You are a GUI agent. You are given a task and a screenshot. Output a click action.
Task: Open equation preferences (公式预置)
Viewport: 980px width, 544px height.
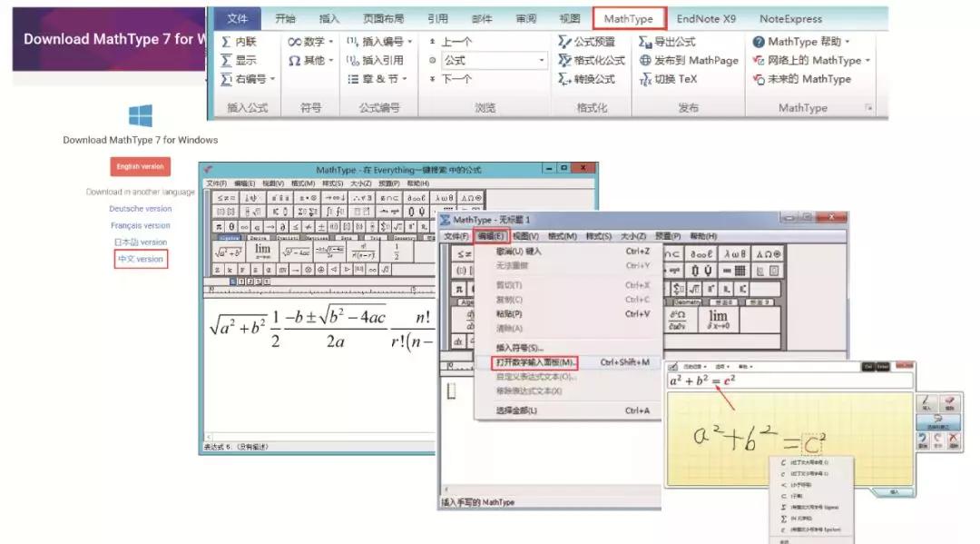point(587,42)
